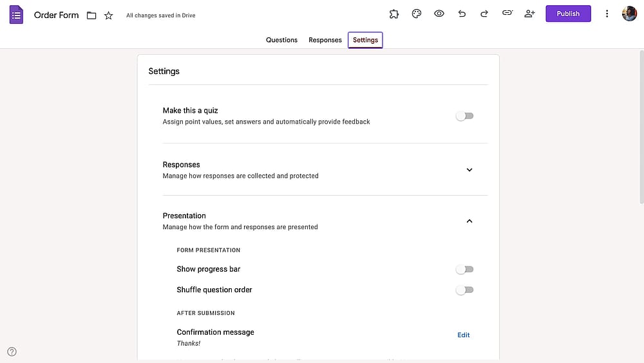
Task: Preview the form with eye icon
Action: [x=439, y=14]
